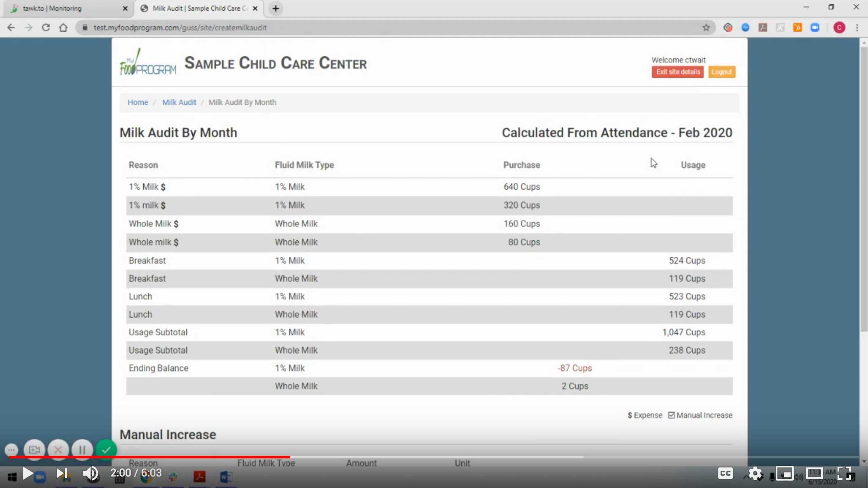The width and height of the screenshot is (868, 488).
Task: Select the Milk Audit Sample Child Care tab
Action: pyautogui.click(x=200, y=8)
